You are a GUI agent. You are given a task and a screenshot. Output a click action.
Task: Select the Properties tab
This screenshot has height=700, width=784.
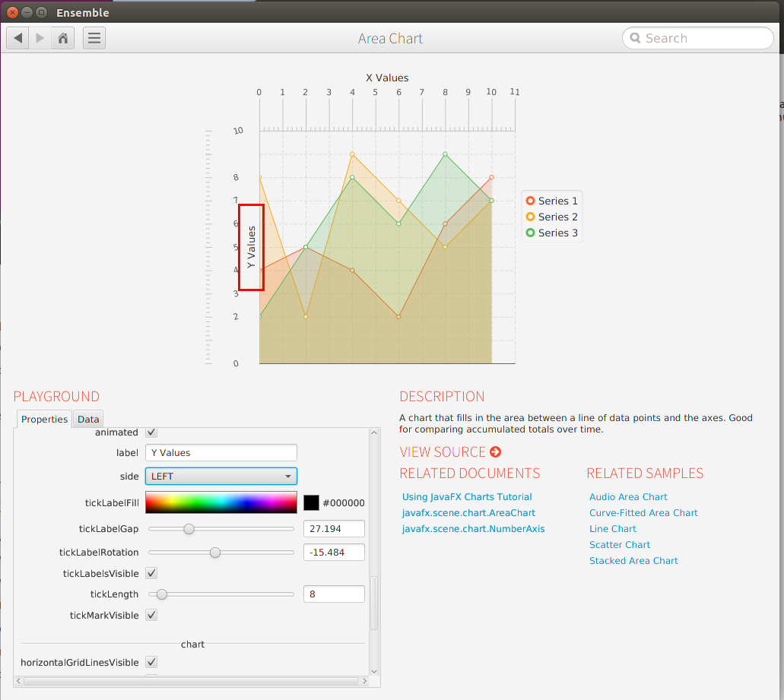tap(44, 420)
